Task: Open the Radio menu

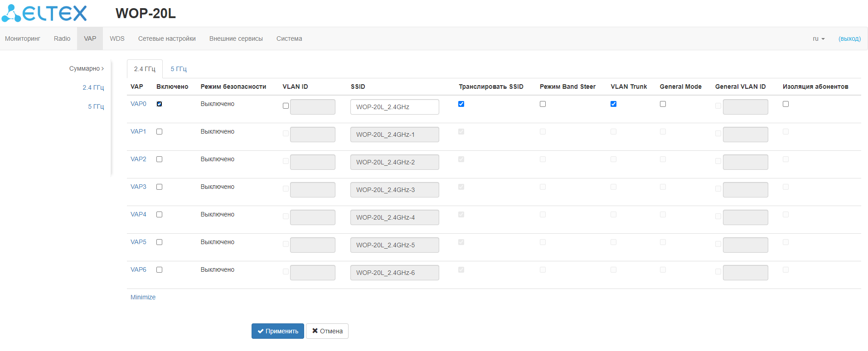Action: pos(62,39)
